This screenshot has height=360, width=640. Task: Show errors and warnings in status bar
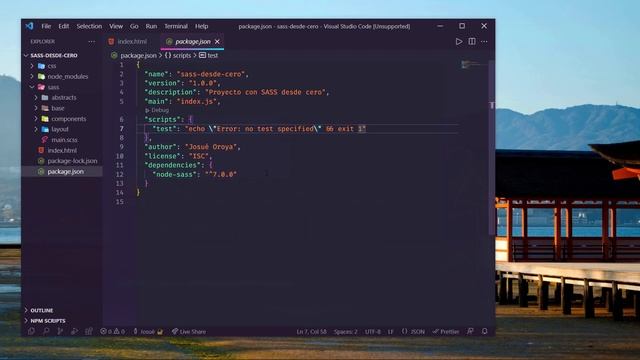pos(113,331)
